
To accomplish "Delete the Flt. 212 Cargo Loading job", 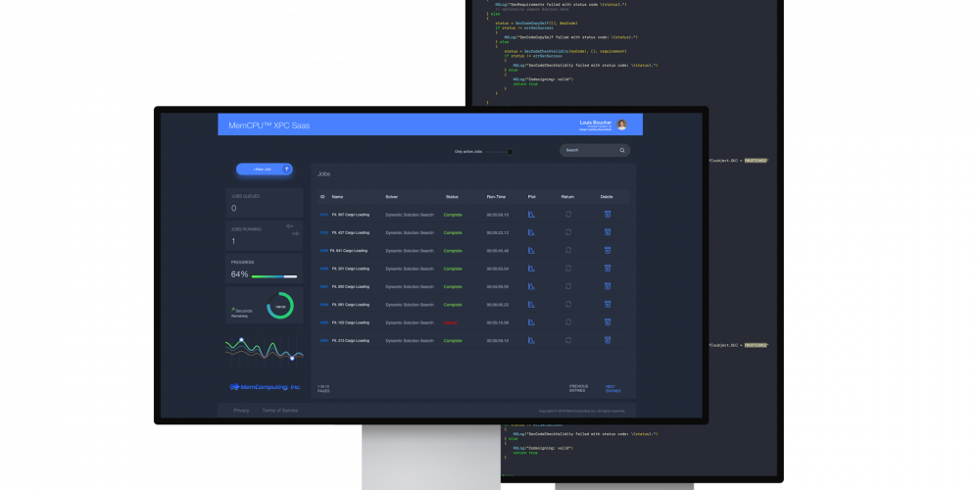I will pos(608,340).
